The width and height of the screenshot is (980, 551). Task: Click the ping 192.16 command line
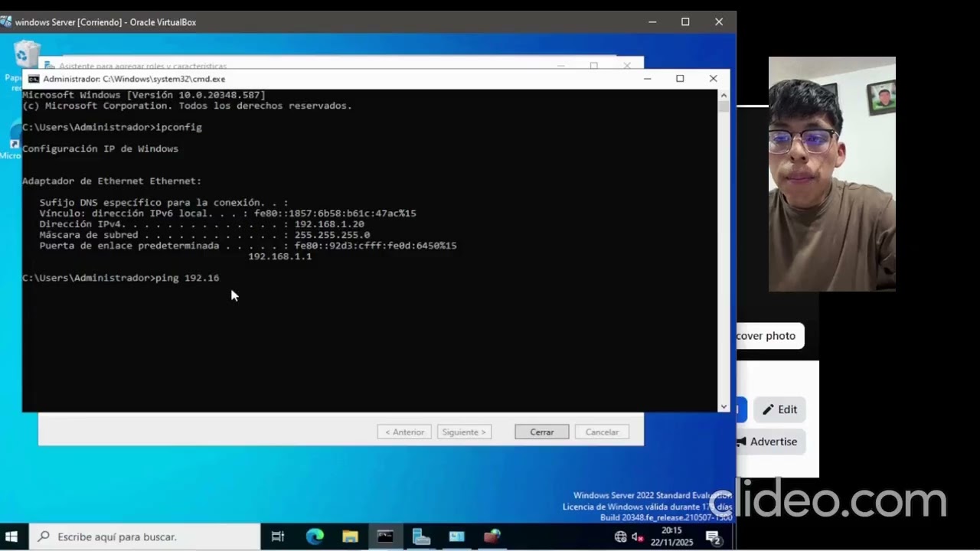[121, 278]
